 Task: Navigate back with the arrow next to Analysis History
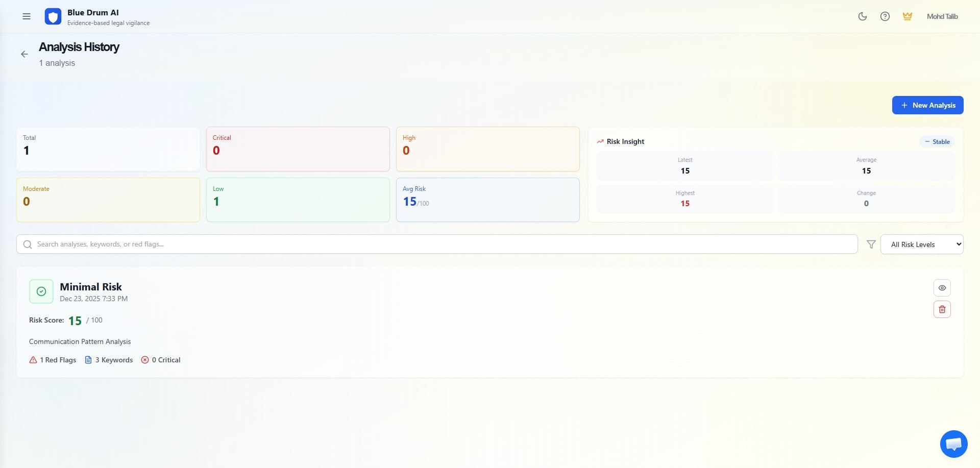(x=24, y=54)
